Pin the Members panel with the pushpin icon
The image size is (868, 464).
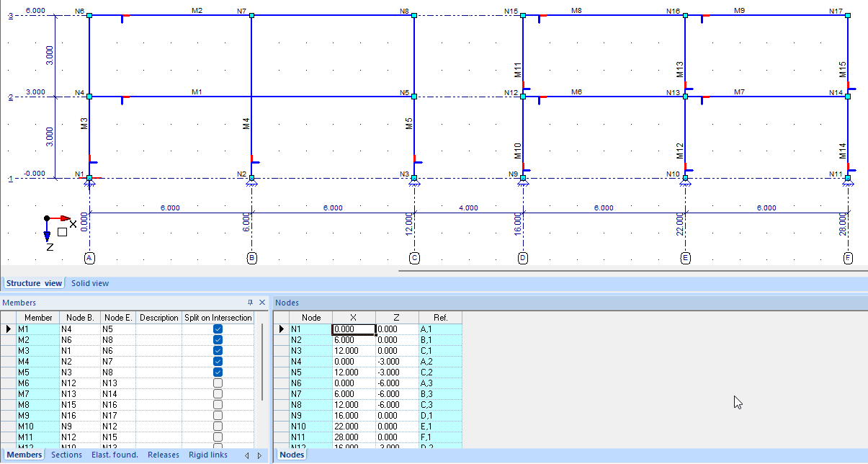250,303
